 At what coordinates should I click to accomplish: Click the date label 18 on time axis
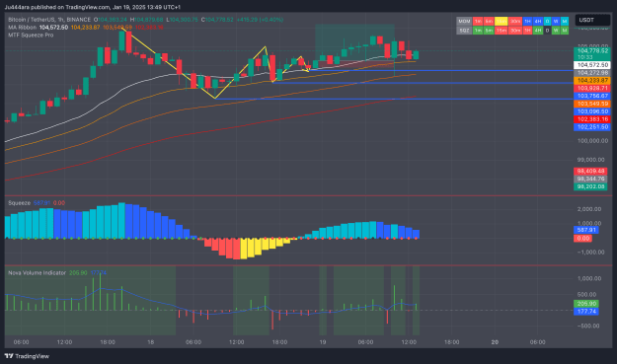pyautogui.click(x=150, y=342)
